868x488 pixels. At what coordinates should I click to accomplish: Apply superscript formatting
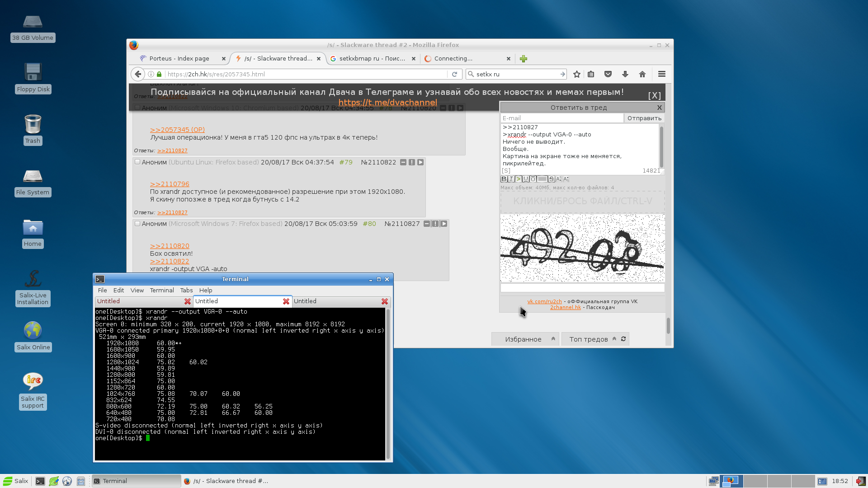point(559,179)
